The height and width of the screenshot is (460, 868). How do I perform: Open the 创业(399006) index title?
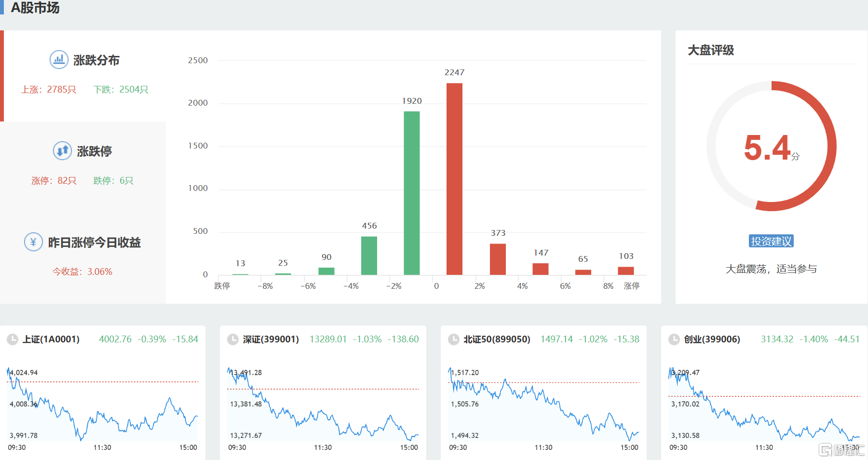(x=712, y=339)
